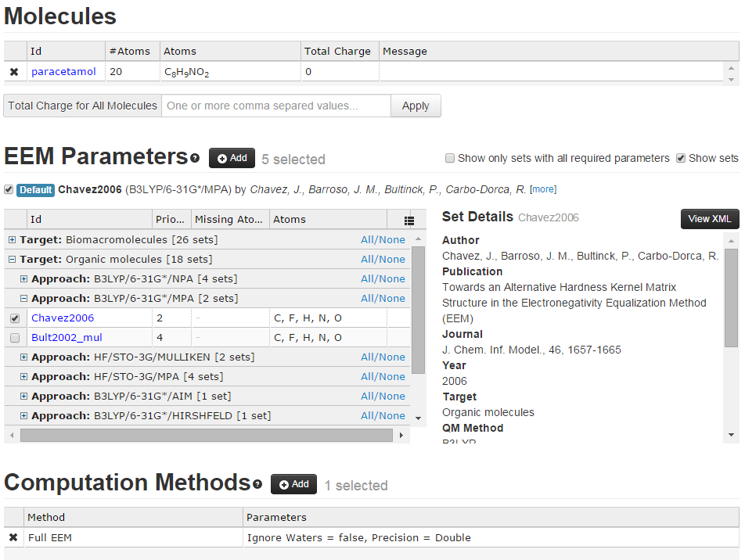Toggle Show only sets with all required parameters
The height and width of the screenshot is (560, 745).
(449, 158)
